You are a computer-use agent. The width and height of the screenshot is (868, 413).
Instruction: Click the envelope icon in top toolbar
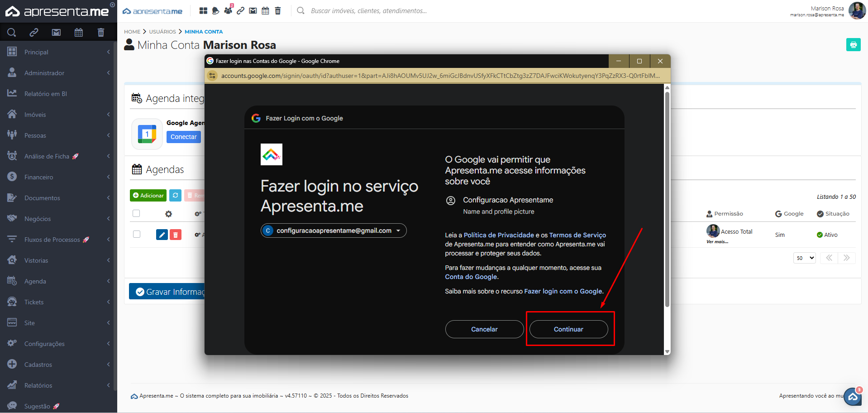[x=253, y=11]
